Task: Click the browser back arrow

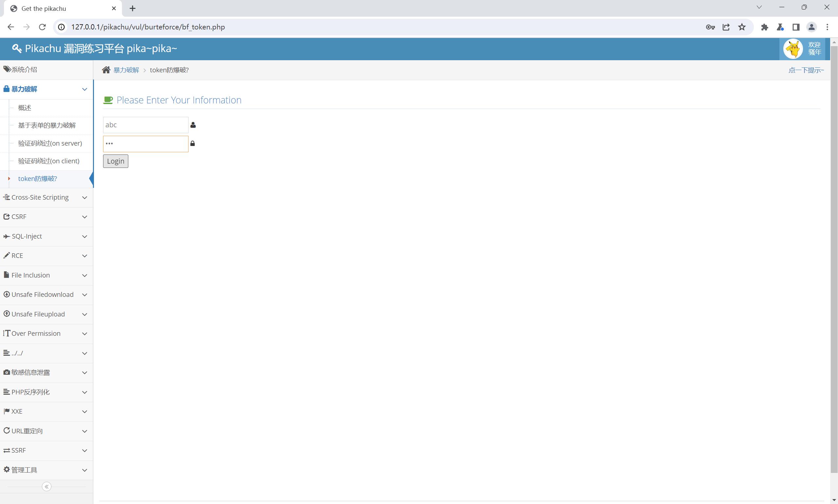Action: coord(10,27)
